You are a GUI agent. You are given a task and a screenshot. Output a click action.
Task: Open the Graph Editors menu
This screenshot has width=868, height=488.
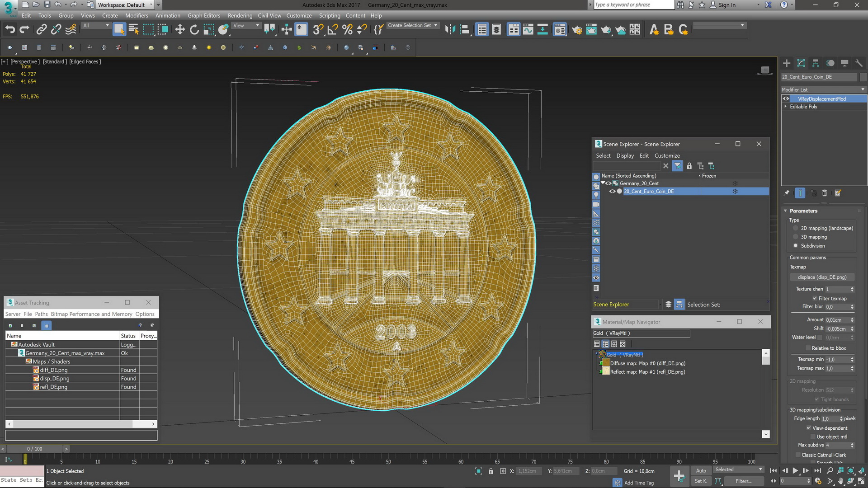(204, 15)
